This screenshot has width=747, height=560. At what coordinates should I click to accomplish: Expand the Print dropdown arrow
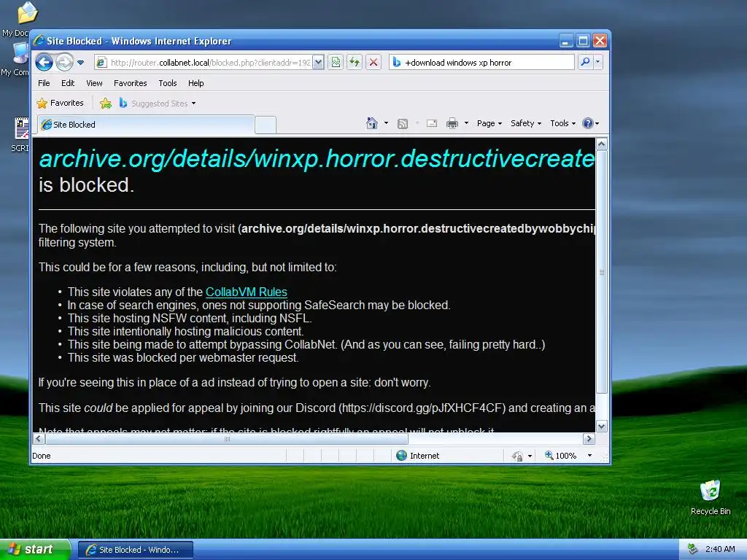coord(466,123)
